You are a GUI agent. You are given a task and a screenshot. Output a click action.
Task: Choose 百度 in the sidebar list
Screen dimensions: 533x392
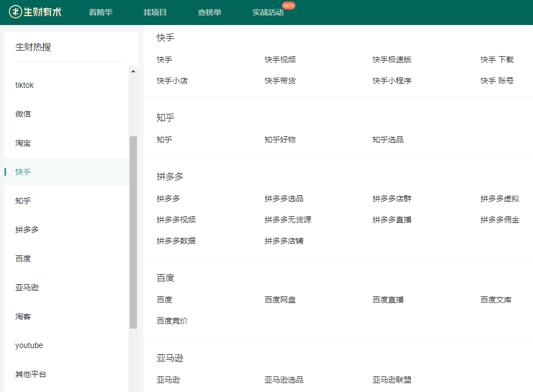pyautogui.click(x=23, y=259)
